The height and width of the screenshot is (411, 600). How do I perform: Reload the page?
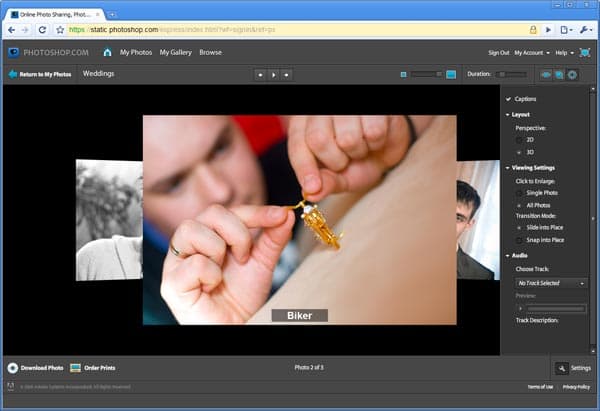pyautogui.click(x=42, y=30)
